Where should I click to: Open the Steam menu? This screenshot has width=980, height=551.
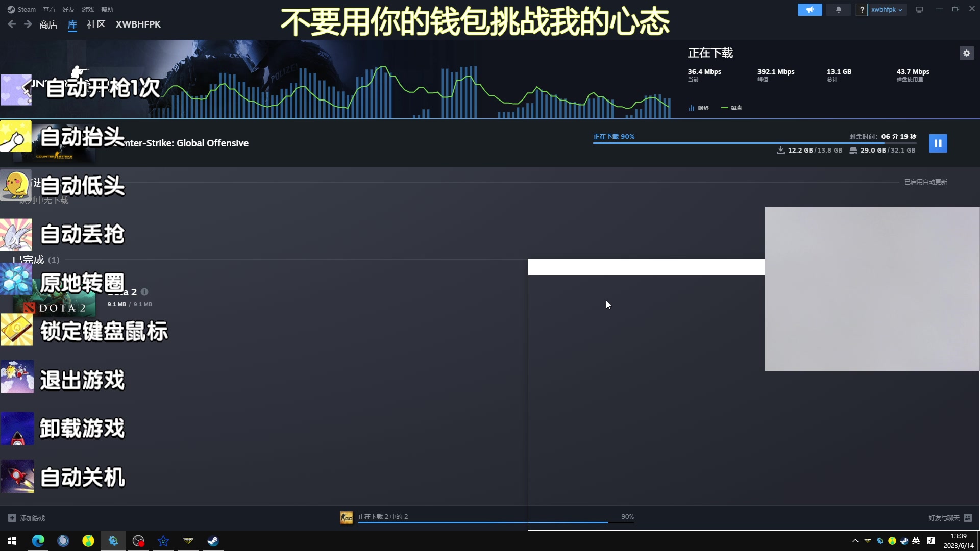point(21,9)
